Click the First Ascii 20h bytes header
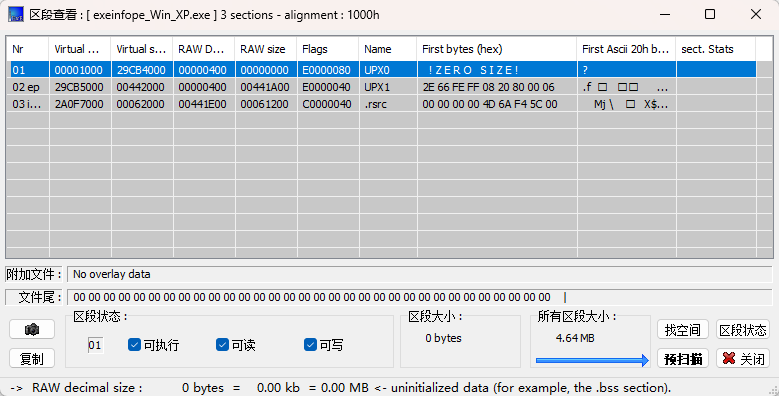779x396 pixels. pos(626,49)
